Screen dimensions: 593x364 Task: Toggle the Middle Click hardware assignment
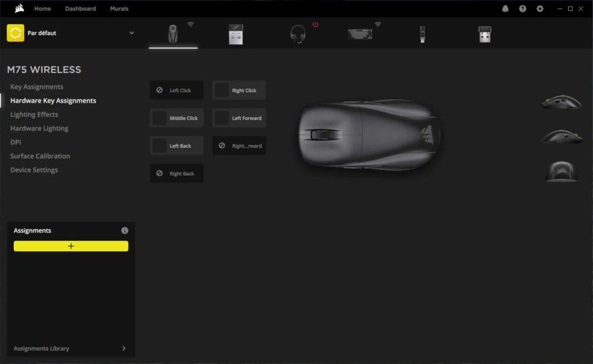[177, 118]
